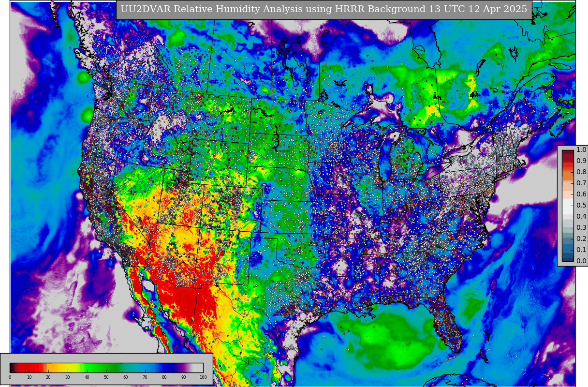The height and width of the screenshot is (387, 588).
Task: Click the 0.0 label on vertical legend
Action: (x=581, y=261)
